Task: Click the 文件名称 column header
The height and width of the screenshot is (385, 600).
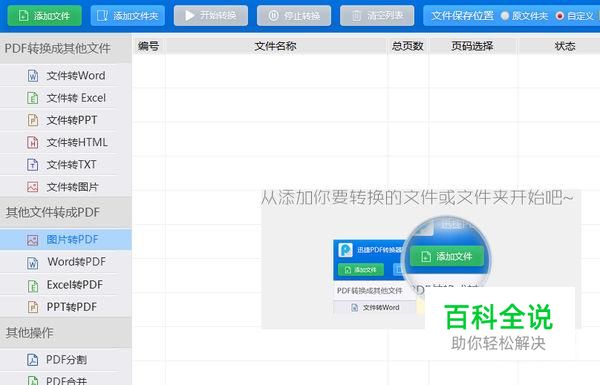Action: tap(276, 46)
